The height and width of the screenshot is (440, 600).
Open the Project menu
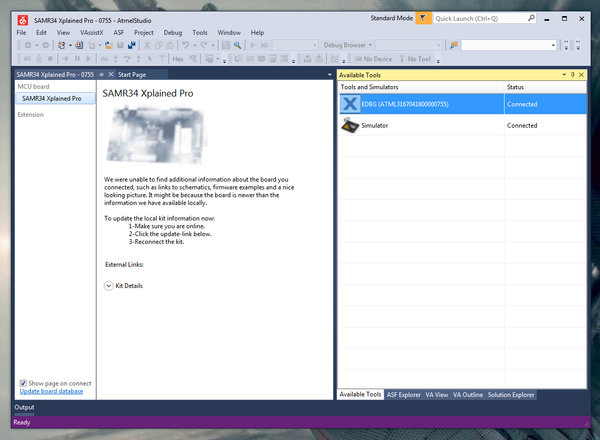pos(144,33)
